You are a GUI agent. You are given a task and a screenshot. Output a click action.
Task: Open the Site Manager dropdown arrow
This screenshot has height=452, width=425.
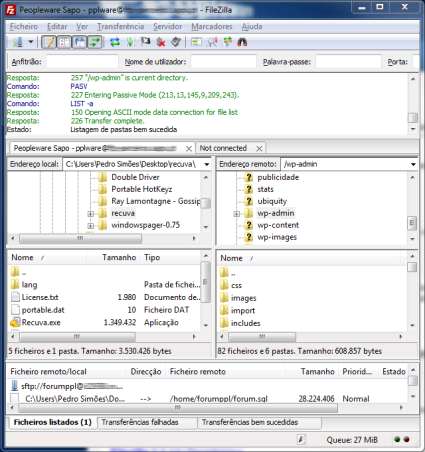coord(31,42)
